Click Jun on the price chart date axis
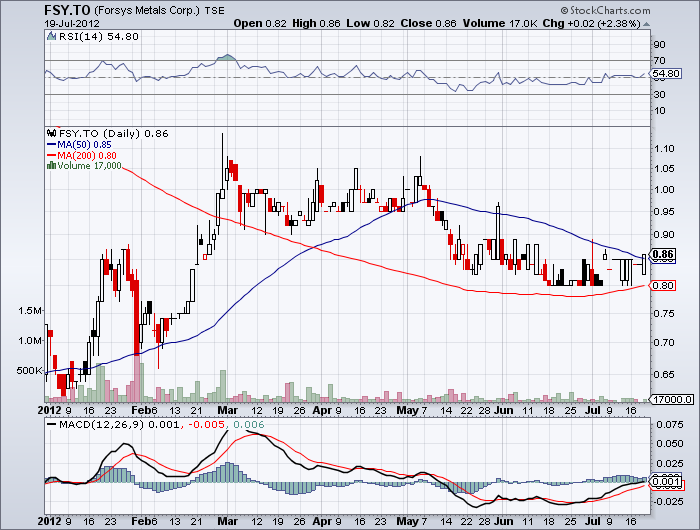 [504, 410]
